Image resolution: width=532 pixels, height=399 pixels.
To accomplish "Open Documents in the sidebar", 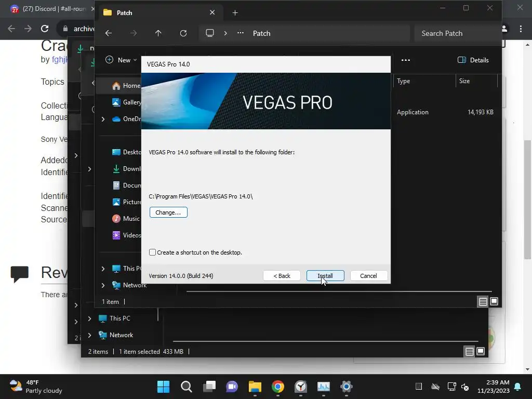I will pyautogui.click(x=127, y=185).
